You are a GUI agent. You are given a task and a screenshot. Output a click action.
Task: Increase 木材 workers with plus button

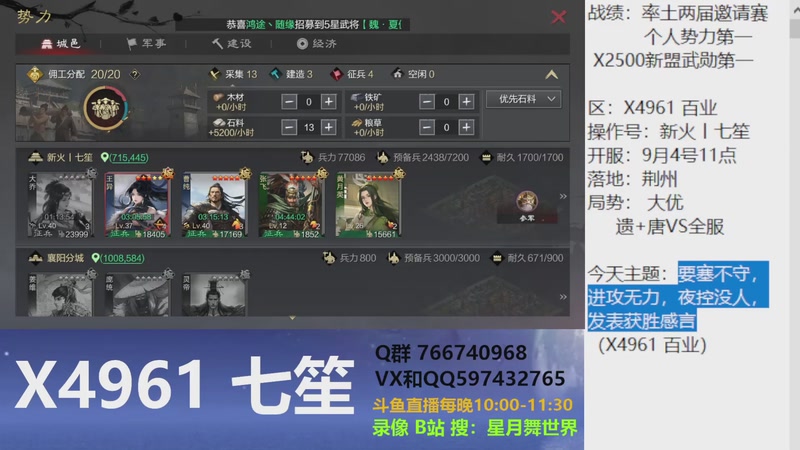(329, 102)
